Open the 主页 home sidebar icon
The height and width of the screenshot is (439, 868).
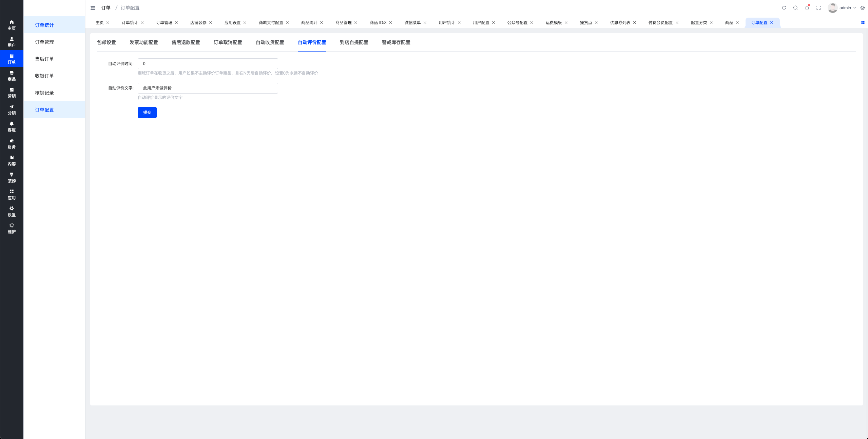12,25
